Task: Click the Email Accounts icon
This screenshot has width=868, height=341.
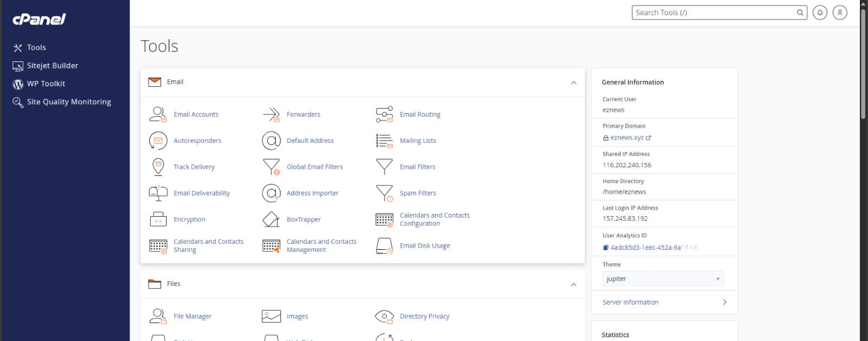Action: 158,114
